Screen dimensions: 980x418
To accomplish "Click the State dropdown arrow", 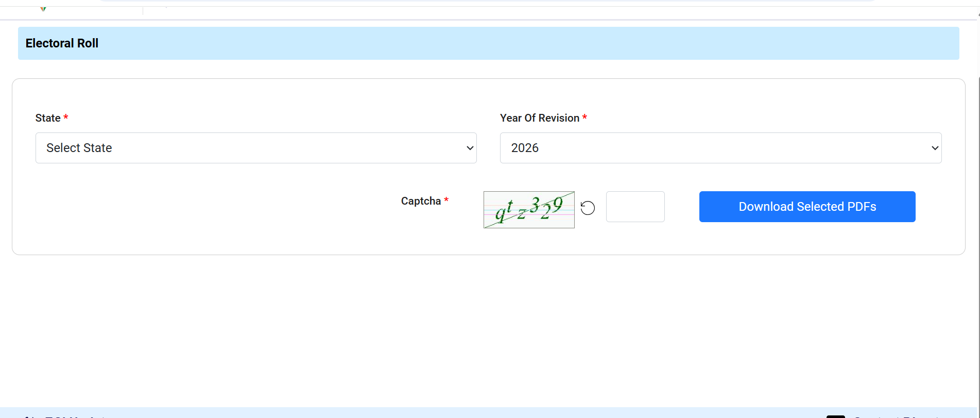I will click(x=470, y=148).
